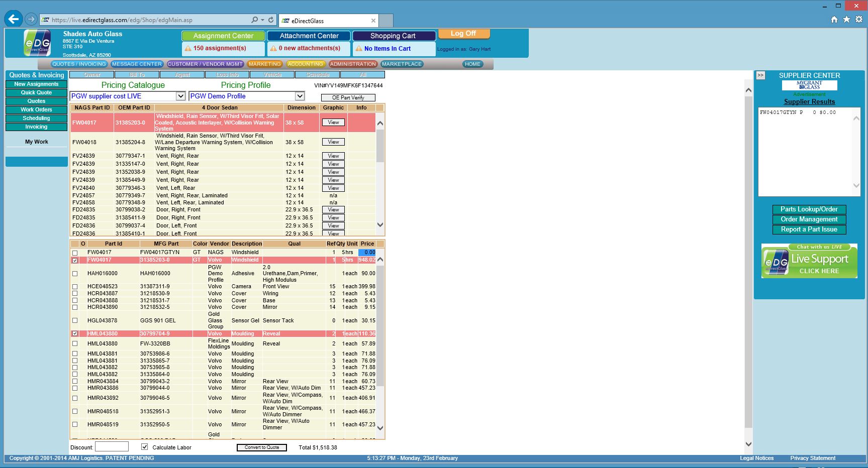Check the FW-3320BB FlexLine moulding checkbox
This screenshot has height=468, width=868.
click(x=75, y=344)
